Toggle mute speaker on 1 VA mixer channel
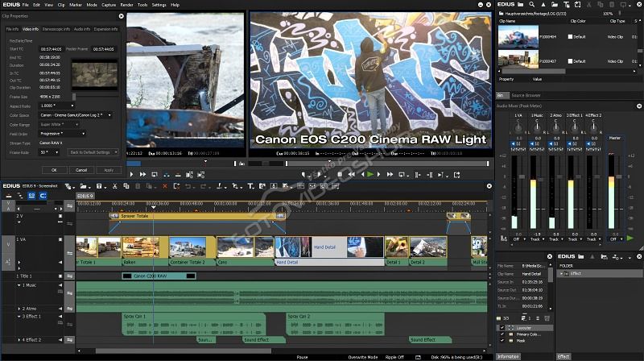This screenshot has height=361, width=644. click(x=513, y=144)
